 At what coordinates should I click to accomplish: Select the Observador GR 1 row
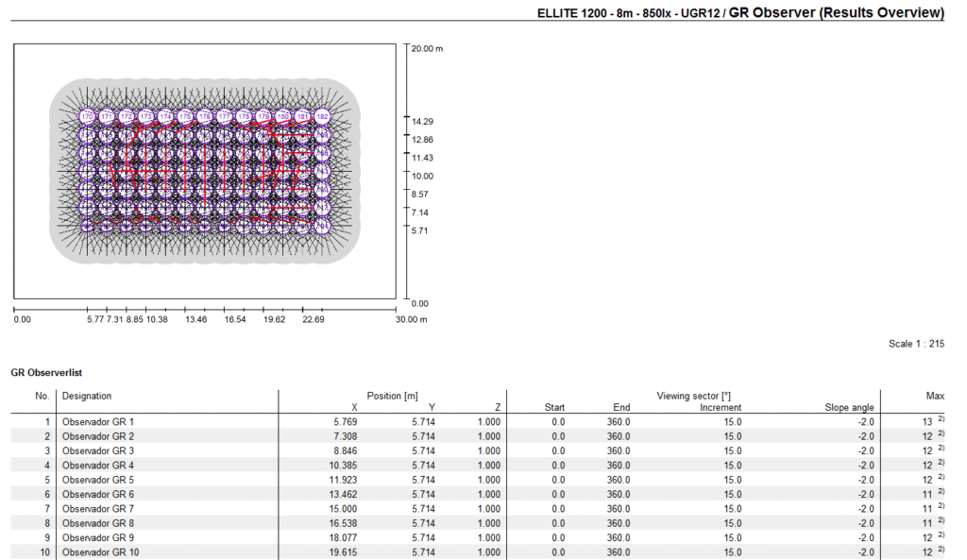pyautogui.click(x=98, y=422)
